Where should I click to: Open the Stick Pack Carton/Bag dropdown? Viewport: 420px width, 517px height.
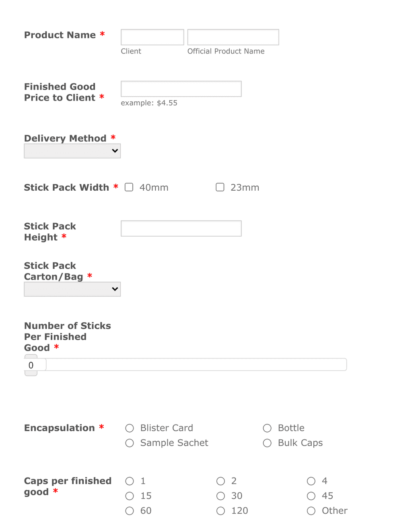(x=72, y=289)
